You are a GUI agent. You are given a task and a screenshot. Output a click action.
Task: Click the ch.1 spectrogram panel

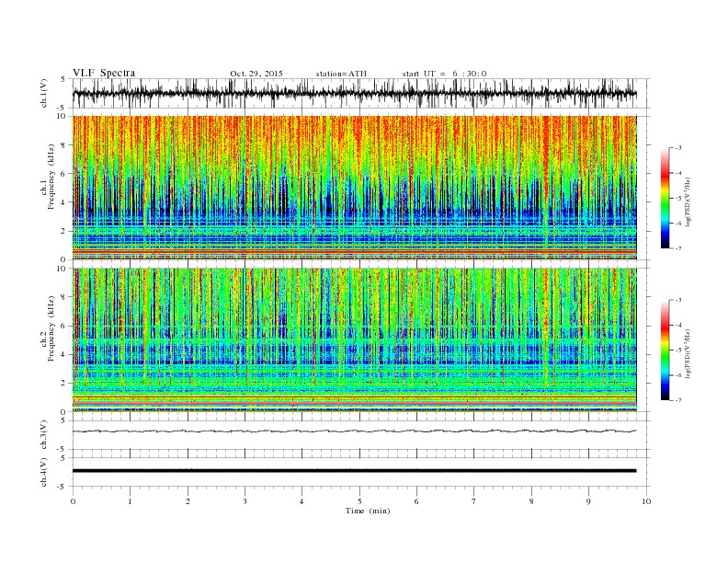pos(355,188)
